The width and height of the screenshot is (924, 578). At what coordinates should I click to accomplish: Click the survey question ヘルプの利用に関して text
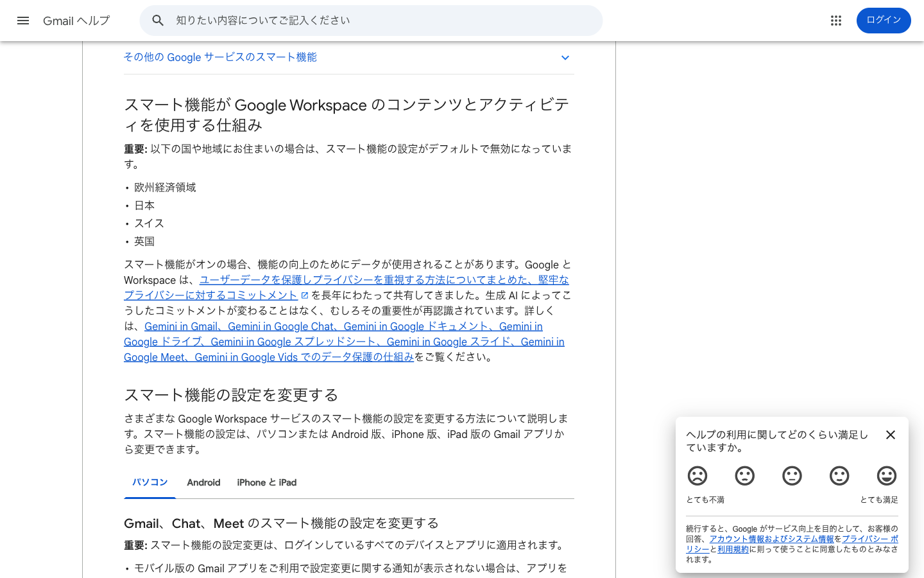click(x=777, y=441)
